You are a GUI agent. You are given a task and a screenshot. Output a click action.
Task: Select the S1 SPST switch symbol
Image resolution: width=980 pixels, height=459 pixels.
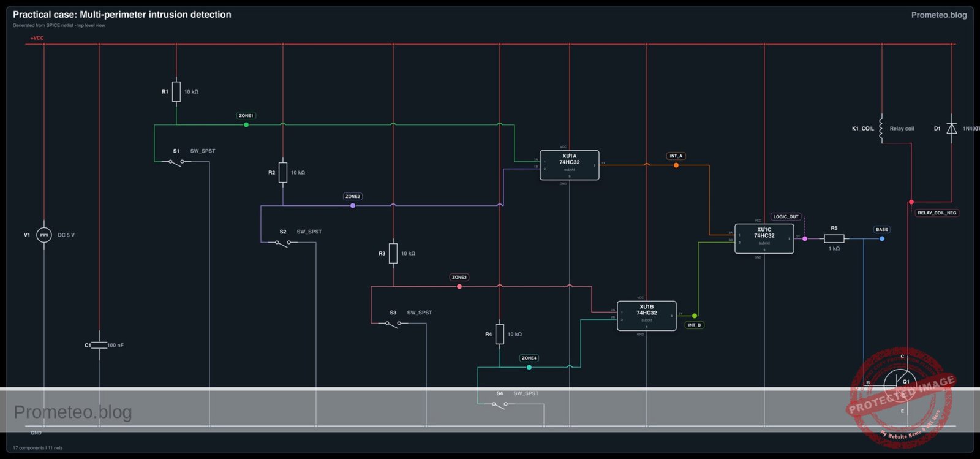[176, 162]
